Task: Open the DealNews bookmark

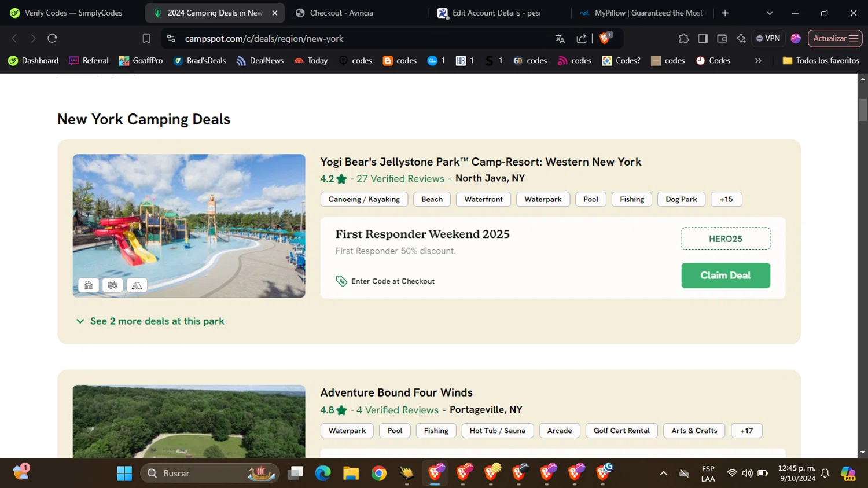Action: point(260,60)
